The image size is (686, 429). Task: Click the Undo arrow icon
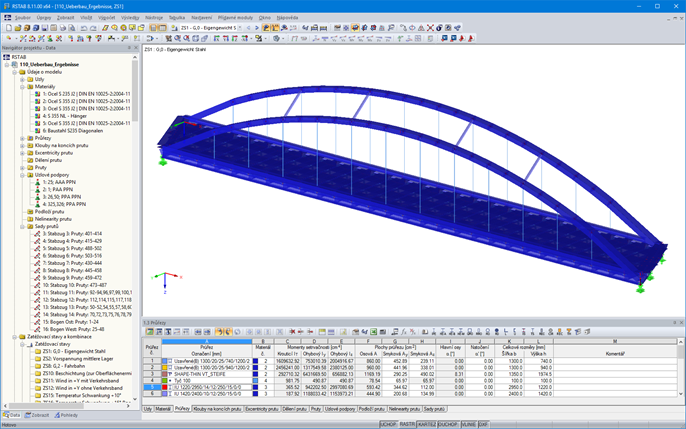coord(84,28)
